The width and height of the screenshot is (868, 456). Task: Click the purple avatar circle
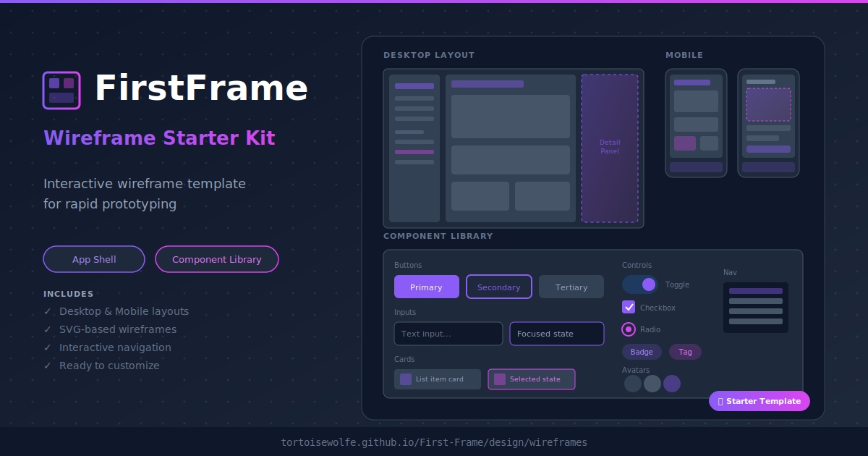pos(672,384)
